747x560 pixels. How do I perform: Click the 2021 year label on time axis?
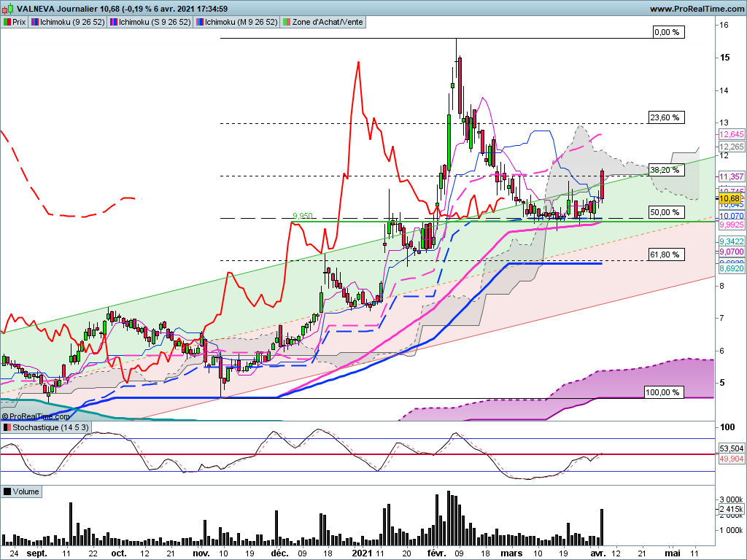(362, 553)
